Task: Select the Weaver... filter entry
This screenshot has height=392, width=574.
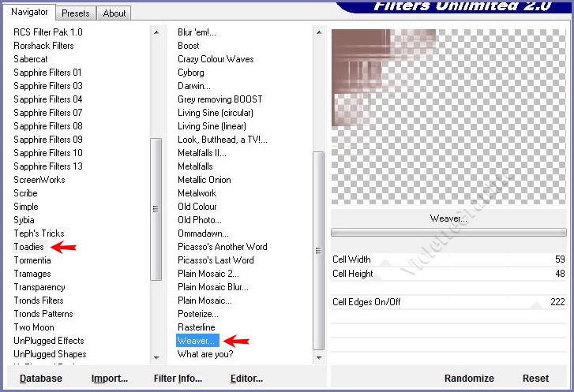Action: pyautogui.click(x=196, y=341)
